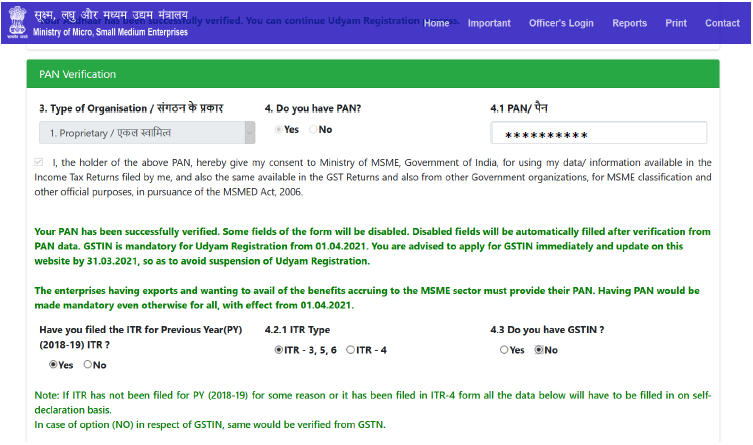The width and height of the screenshot is (753, 445).
Task: Click the PAN Verification green section header
Action: pyautogui.click(x=372, y=74)
